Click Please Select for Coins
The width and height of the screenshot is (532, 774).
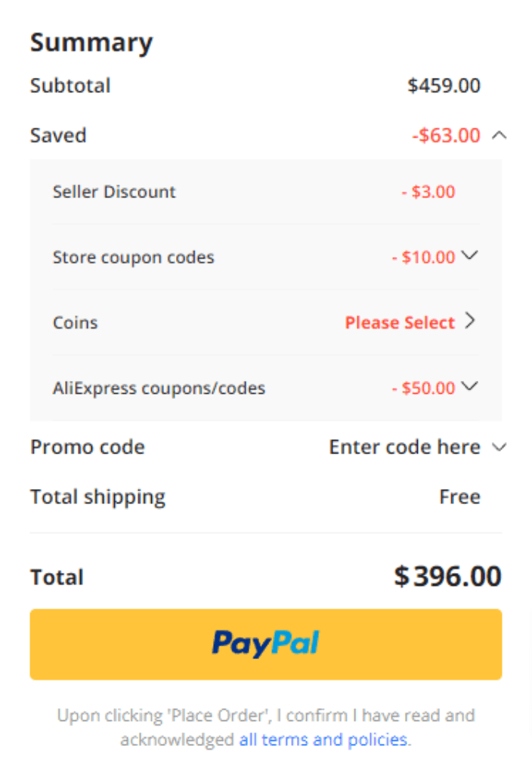click(x=400, y=322)
